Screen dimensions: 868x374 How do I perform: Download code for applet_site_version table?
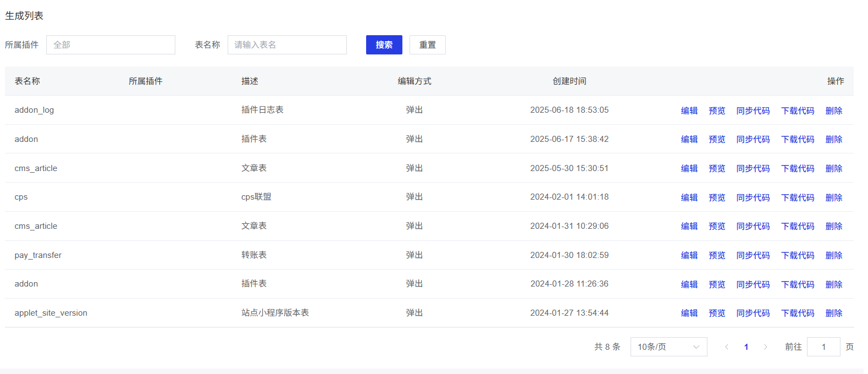tap(797, 313)
